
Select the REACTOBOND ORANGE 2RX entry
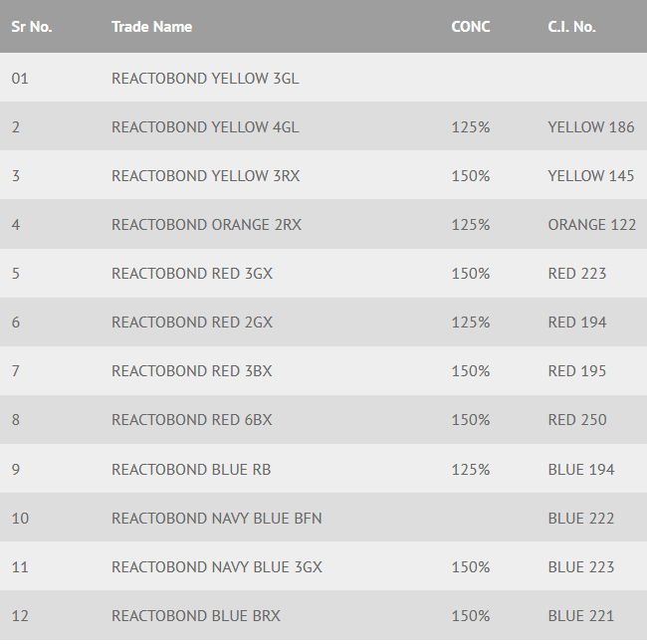point(206,225)
